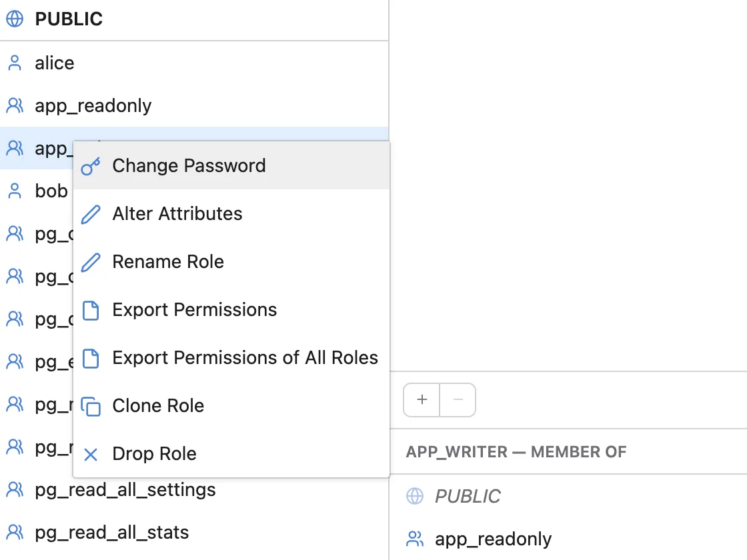This screenshot has height=560, width=747.
Task: Choose Drop Role in the context menu
Action: [x=231, y=454]
